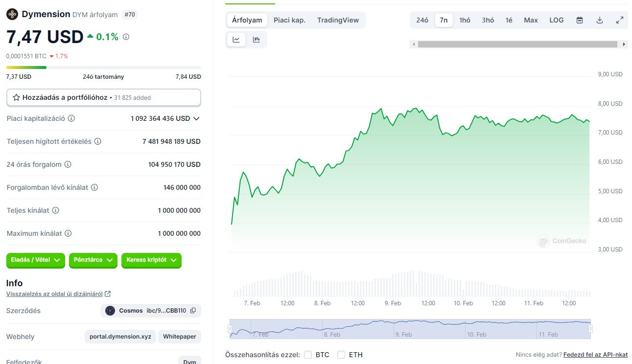Switch to the TradingView tab
This screenshot has height=364, width=632.
click(338, 20)
